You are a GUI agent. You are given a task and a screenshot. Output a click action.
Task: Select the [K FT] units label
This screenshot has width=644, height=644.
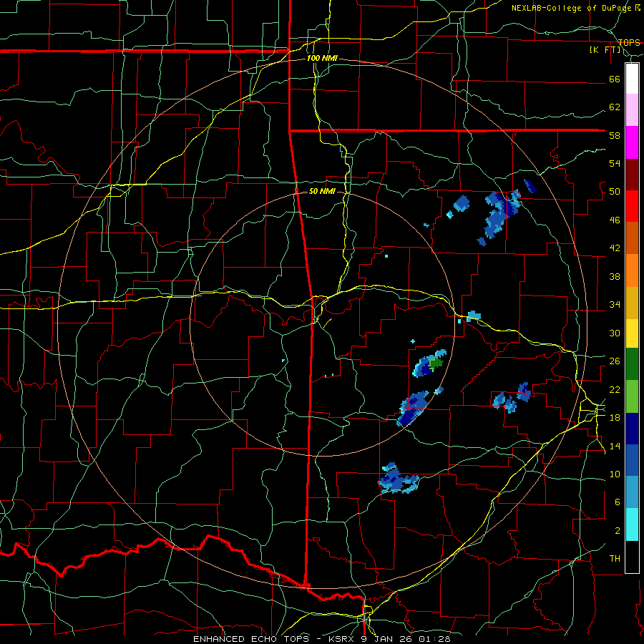605,50
